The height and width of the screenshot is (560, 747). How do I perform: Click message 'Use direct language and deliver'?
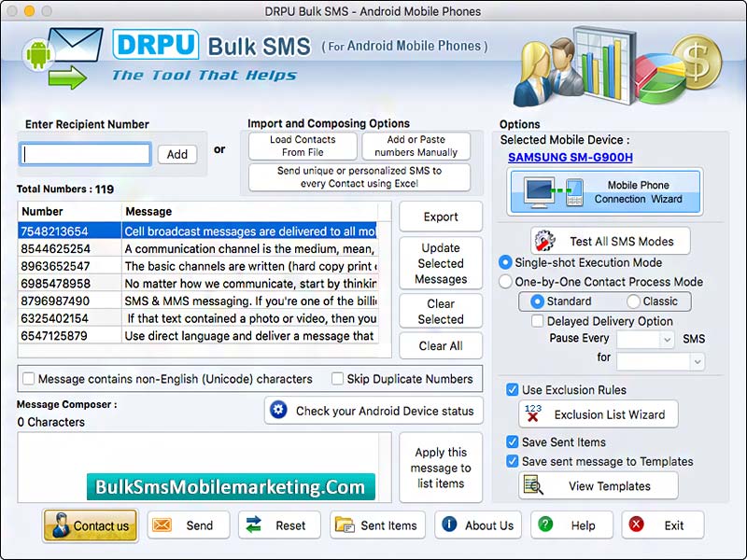point(249,336)
